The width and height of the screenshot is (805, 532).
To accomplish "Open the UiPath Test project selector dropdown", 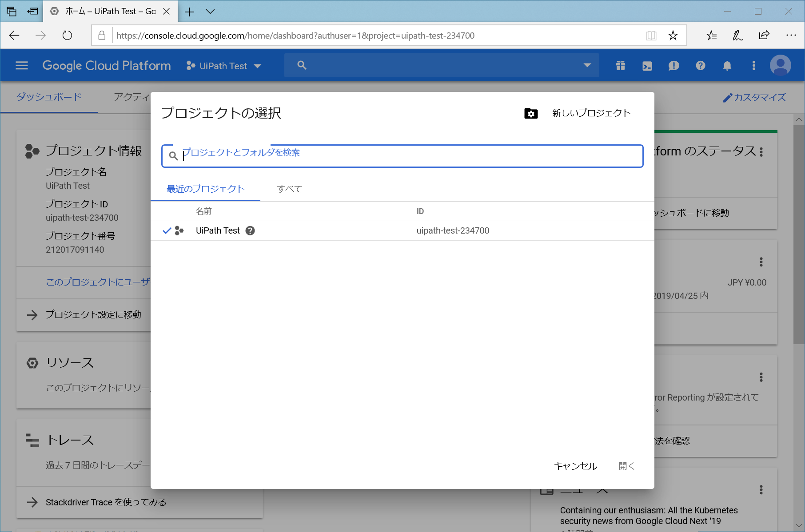I will coord(223,66).
